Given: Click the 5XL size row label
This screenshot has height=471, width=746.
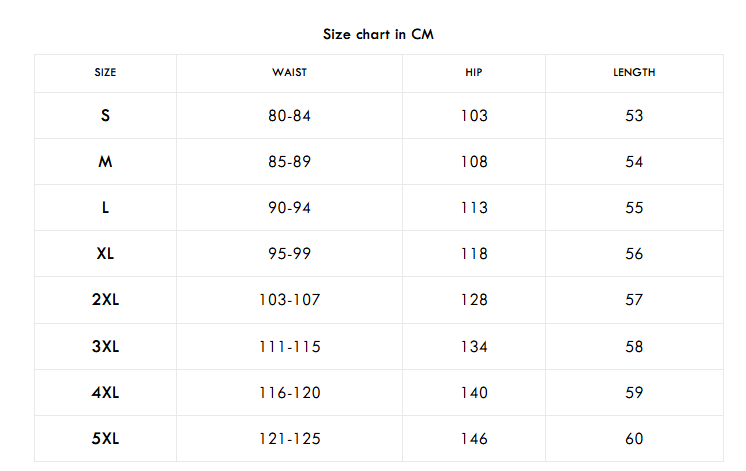Looking at the screenshot, I should pyautogui.click(x=105, y=439).
